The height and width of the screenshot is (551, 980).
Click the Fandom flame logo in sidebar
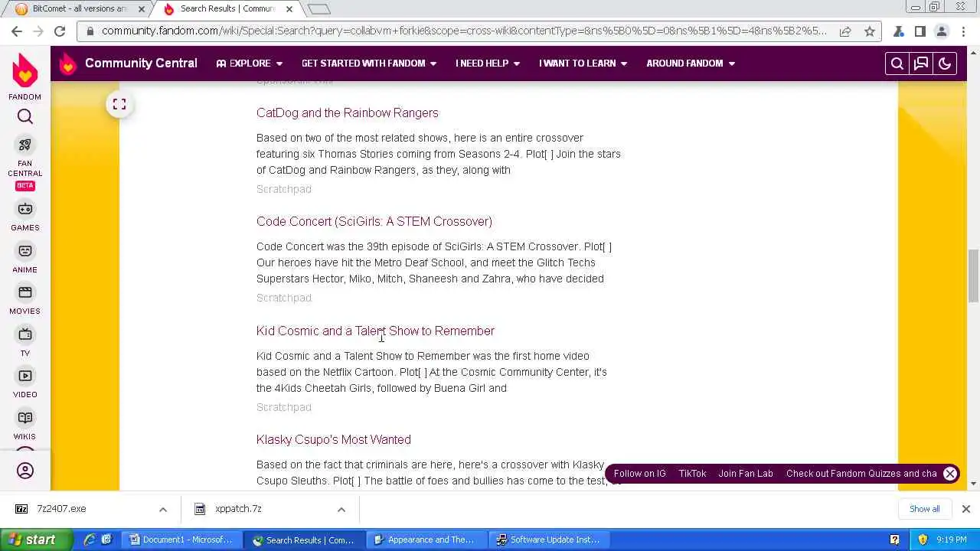(24, 71)
